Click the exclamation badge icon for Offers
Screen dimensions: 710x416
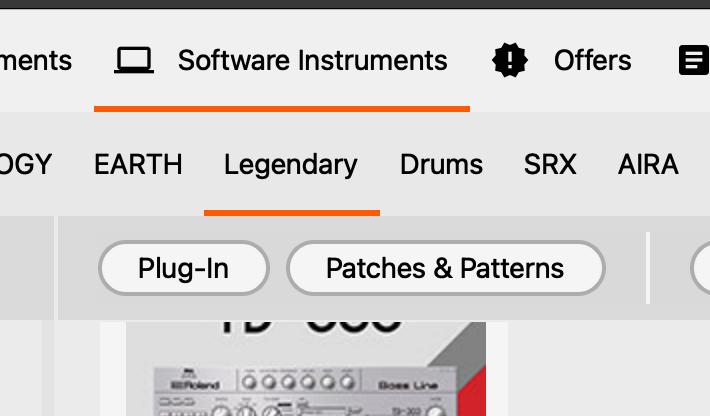(509, 60)
